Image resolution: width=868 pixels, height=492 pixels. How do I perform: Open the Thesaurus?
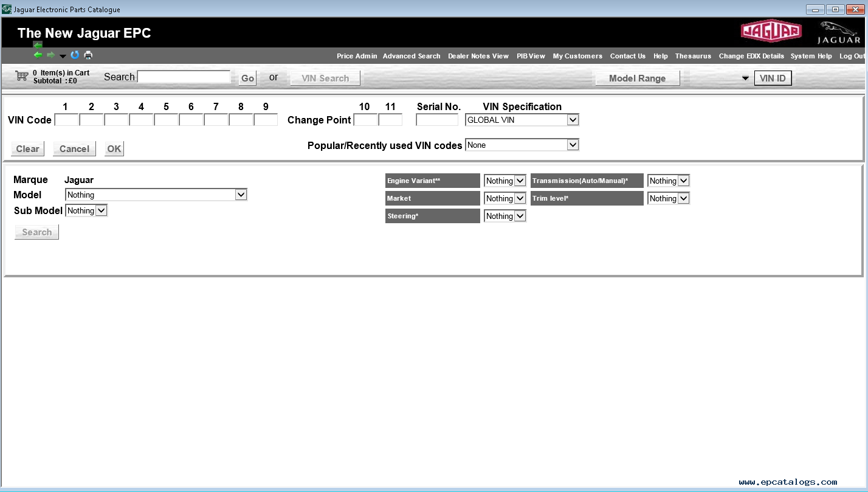point(693,56)
